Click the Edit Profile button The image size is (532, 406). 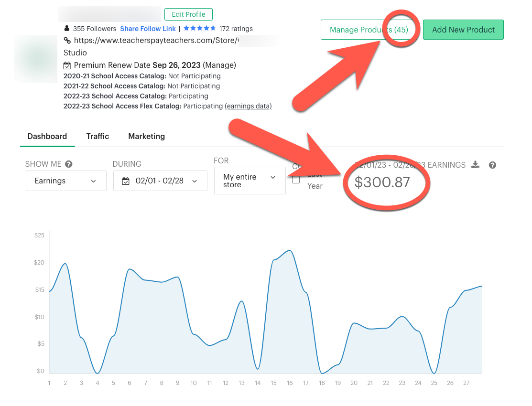click(188, 14)
